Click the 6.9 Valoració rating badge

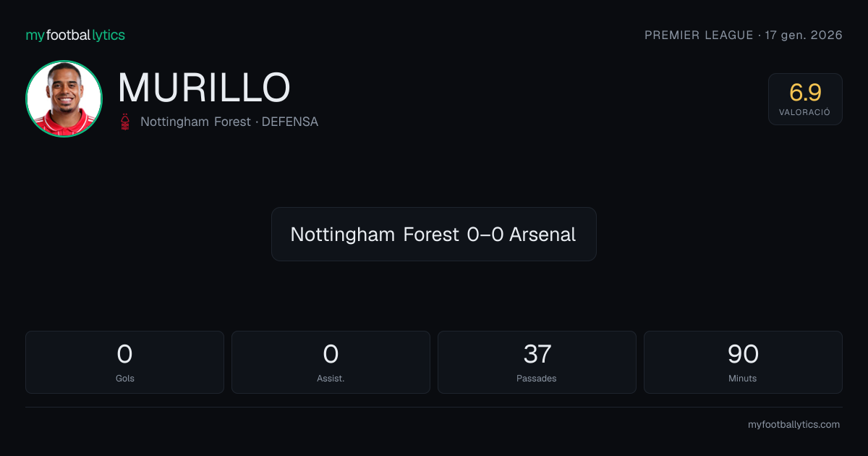click(x=805, y=99)
